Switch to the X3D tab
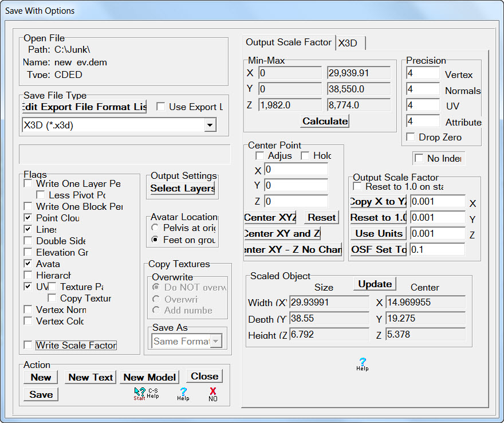This screenshot has height=423, width=504. [x=351, y=43]
